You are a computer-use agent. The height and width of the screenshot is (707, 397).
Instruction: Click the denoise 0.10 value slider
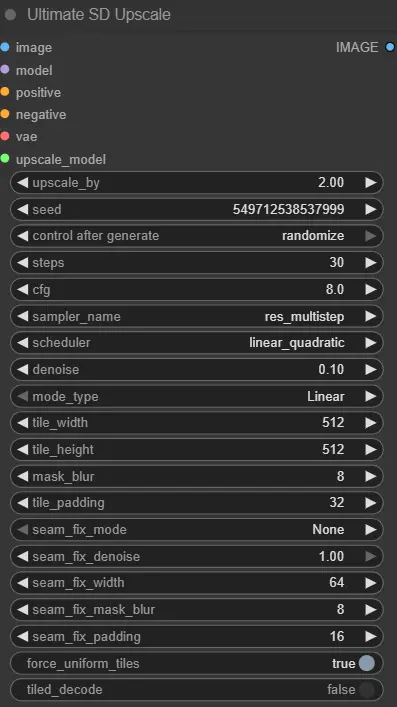click(x=197, y=369)
